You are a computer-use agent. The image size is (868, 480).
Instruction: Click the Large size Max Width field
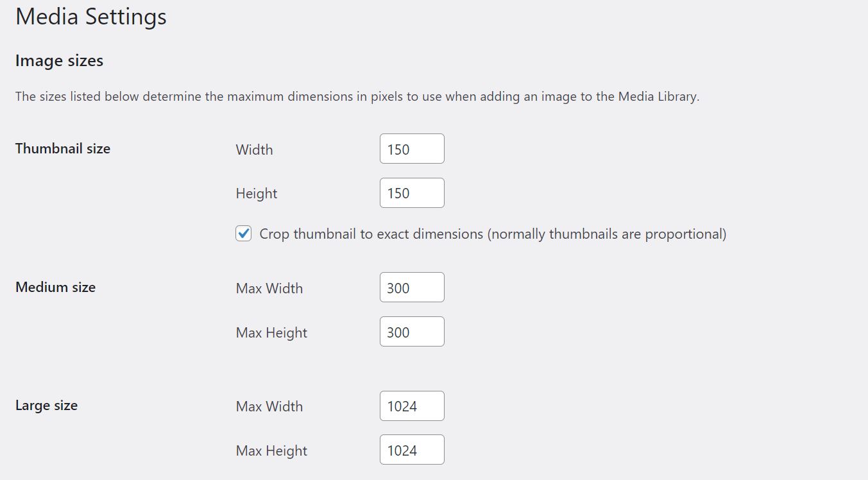coord(411,406)
